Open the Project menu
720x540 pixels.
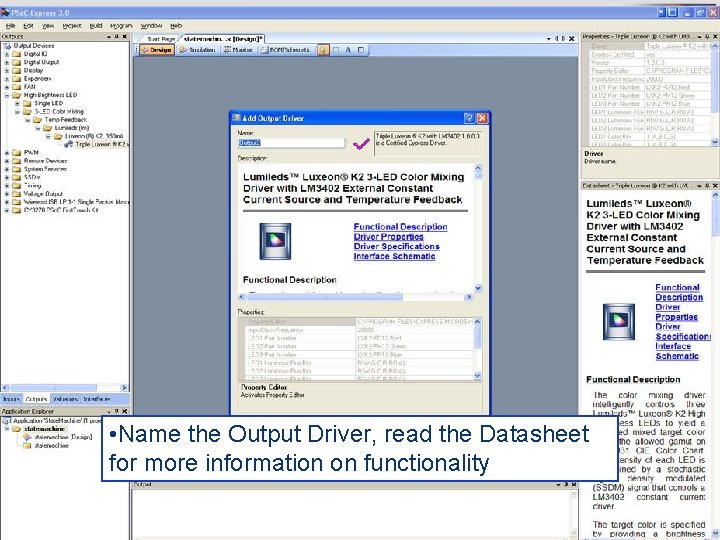[x=72, y=26]
